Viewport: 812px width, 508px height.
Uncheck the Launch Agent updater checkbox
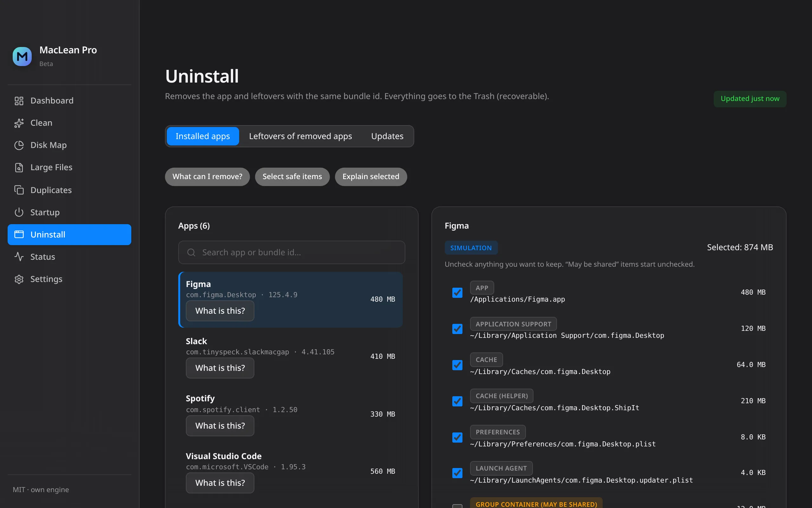[x=457, y=473]
